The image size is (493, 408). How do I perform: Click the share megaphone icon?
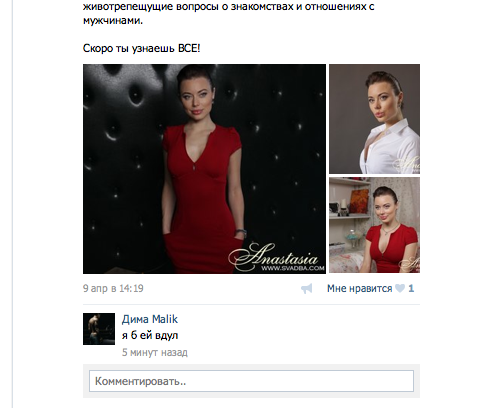tap(307, 289)
